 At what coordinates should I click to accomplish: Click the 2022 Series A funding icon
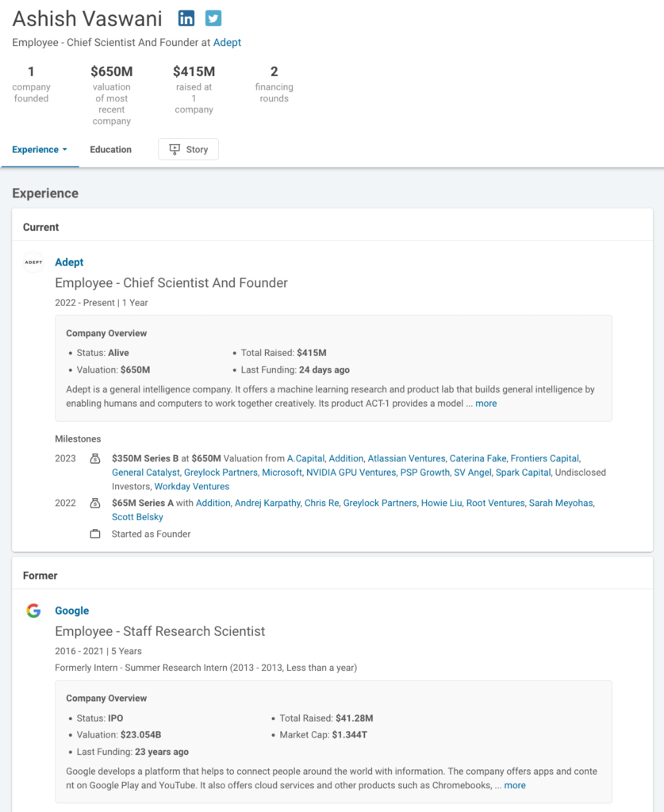tap(95, 503)
